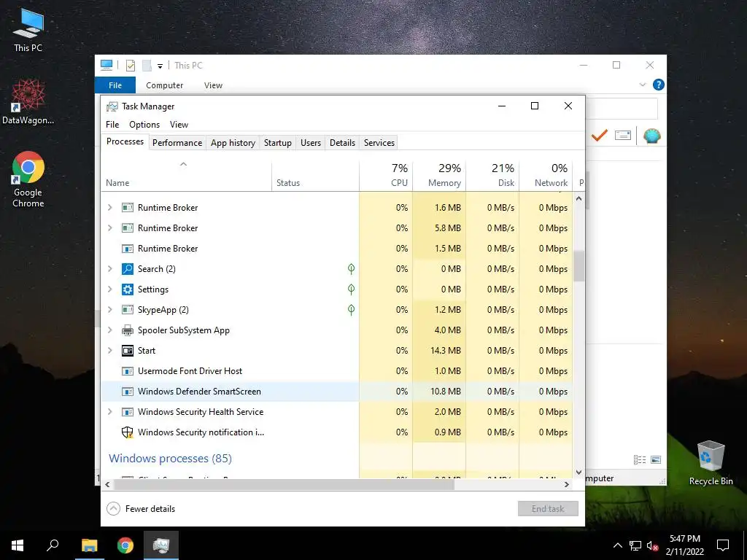The image size is (747, 560).
Task: Sort by CPU column header
Action: 386,175
